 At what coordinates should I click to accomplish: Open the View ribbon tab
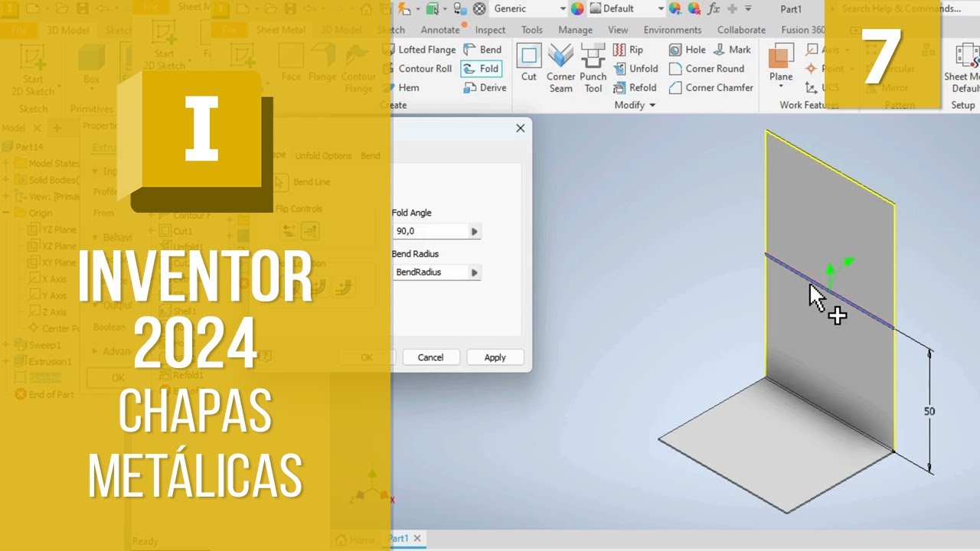(x=618, y=30)
